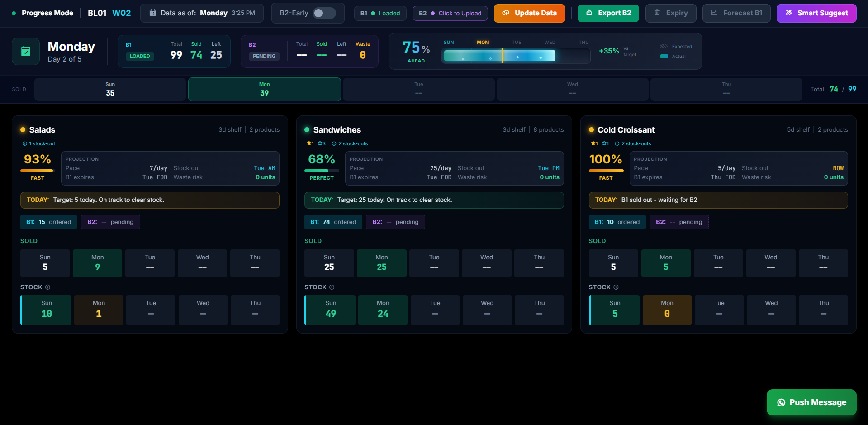Screen dimensions: 868x425
Task: Click the weekly progress bar at Mon marker
Action: pyautogui.click(x=502, y=56)
